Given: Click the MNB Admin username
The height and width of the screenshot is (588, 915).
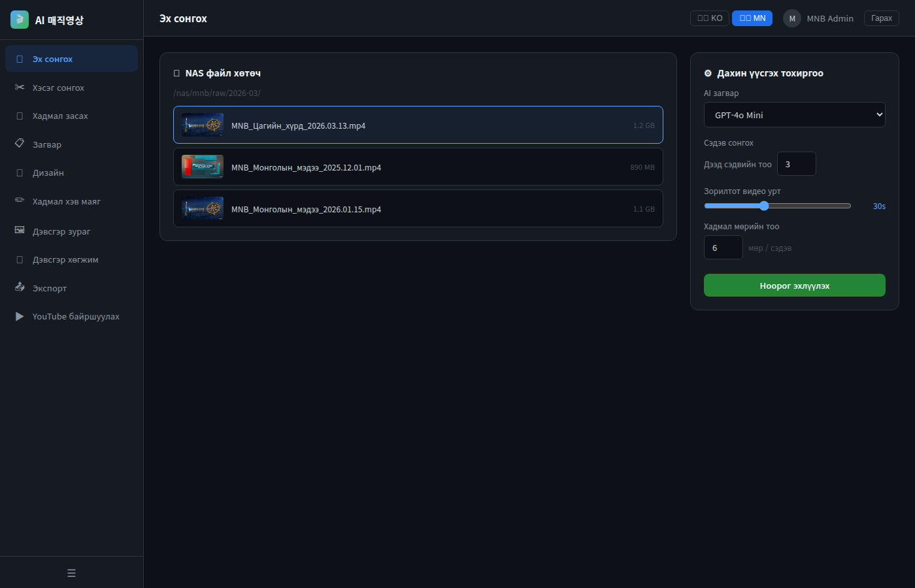Looking at the screenshot, I should [x=830, y=18].
